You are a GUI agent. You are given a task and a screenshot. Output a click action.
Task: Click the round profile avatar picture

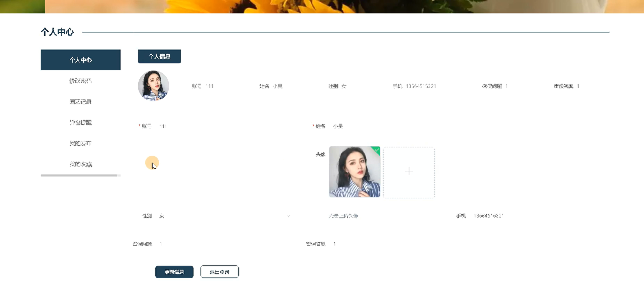(x=154, y=86)
